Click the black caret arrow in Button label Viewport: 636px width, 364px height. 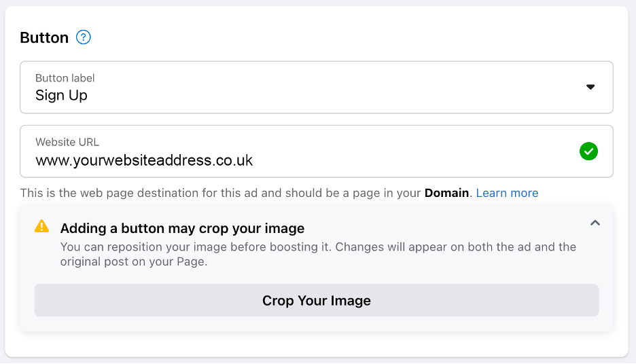(590, 87)
